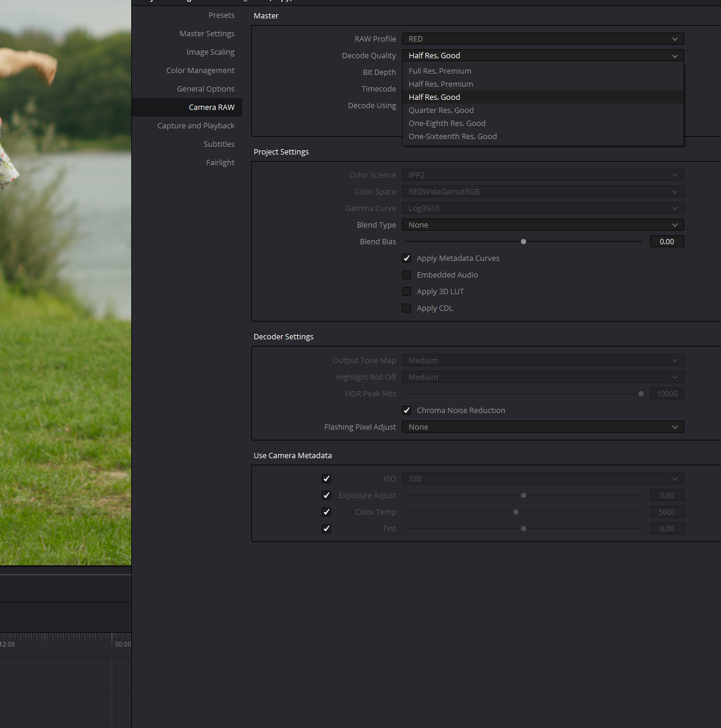Open the Color Science dropdown

543,175
